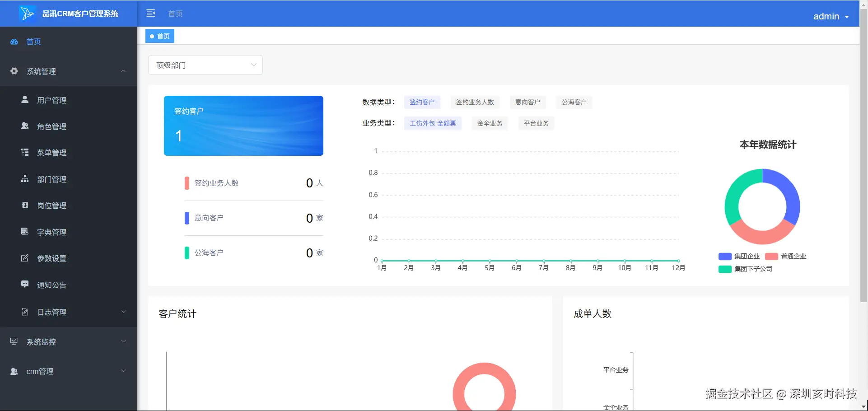
Task: Open 菜单管理 menu item
Action: coord(69,152)
